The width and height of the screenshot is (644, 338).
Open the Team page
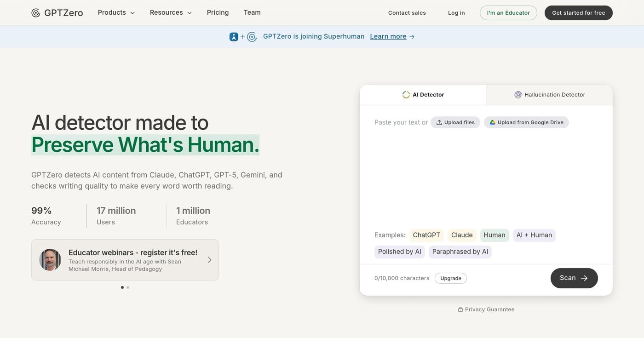tap(252, 12)
